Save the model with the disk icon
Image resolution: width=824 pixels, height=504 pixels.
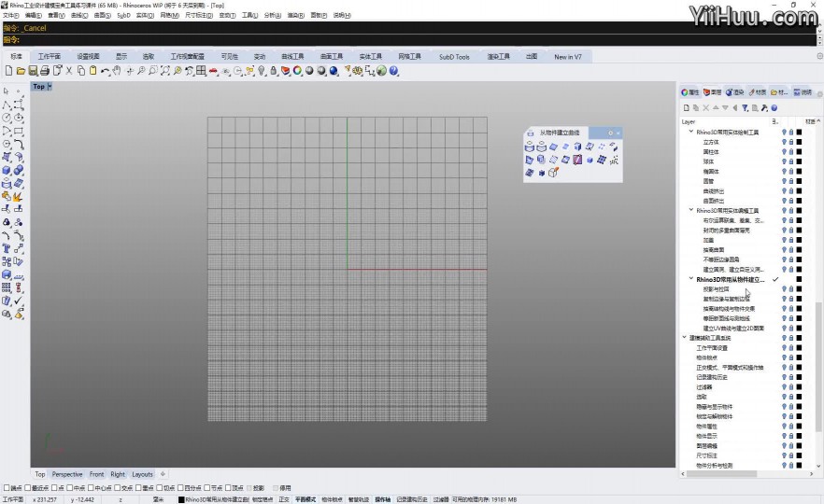(33, 70)
